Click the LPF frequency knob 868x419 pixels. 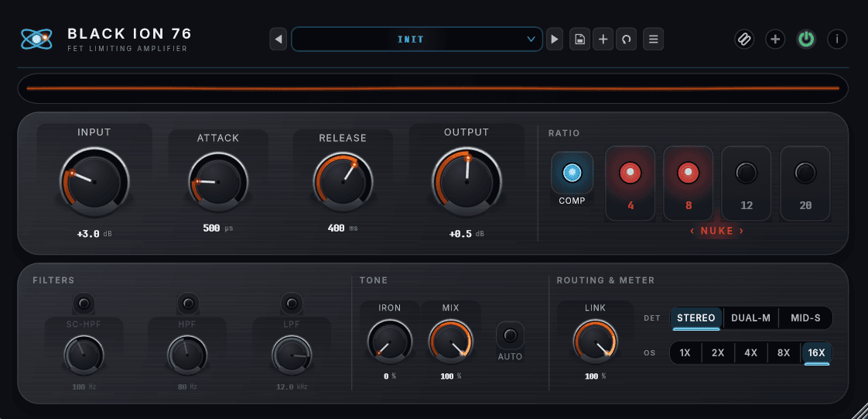tap(292, 355)
